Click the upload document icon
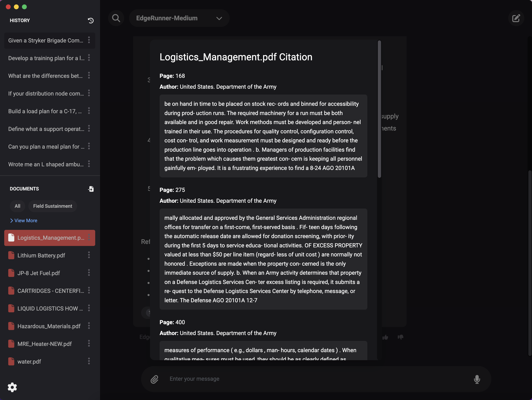The width and height of the screenshot is (532, 400). [91, 189]
